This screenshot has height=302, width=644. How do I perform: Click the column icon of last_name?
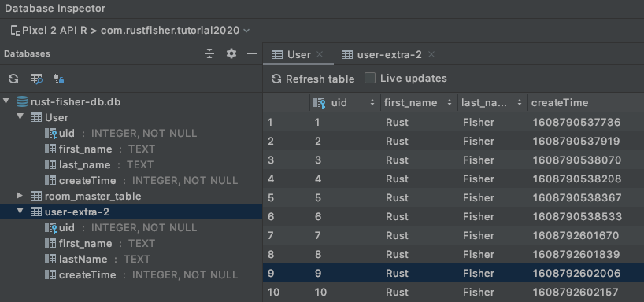pos(50,165)
